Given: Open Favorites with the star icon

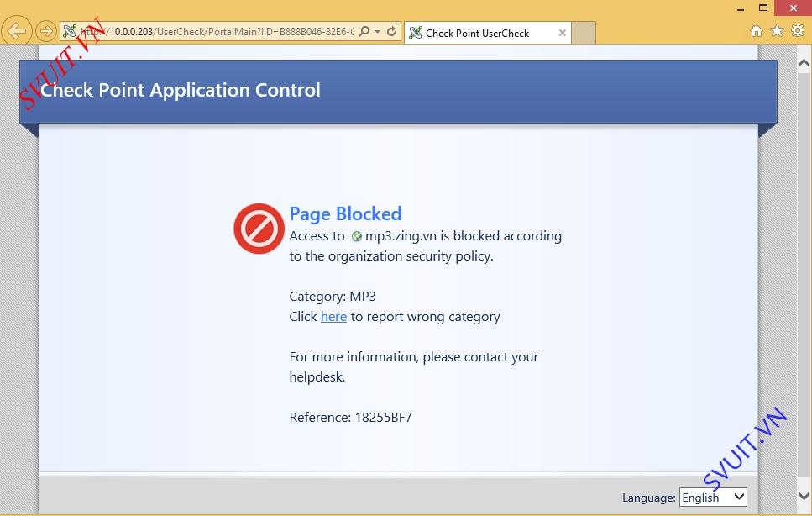Looking at the screenshot, I should pyautogui.click(x=777, y=30).
